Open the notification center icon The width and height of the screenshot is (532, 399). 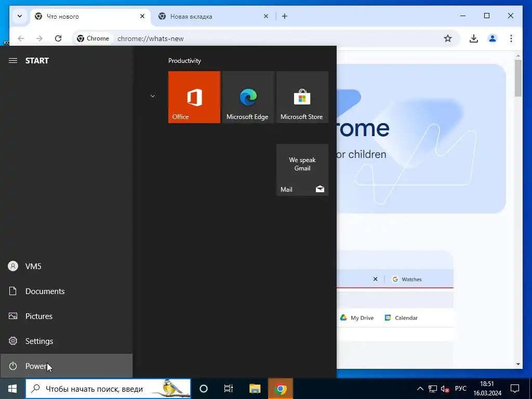coord(515,389)
